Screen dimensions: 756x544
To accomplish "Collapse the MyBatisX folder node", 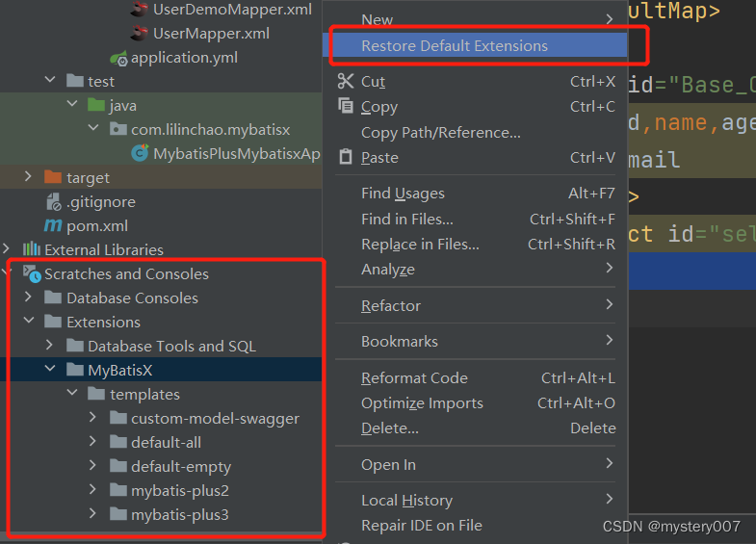I will (x=50, y=369).
